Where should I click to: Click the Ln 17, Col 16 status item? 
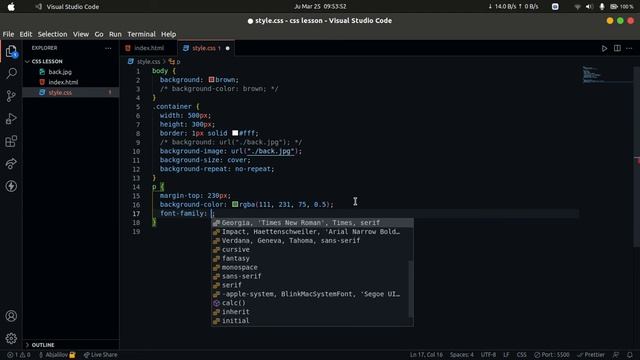[426, 355]
